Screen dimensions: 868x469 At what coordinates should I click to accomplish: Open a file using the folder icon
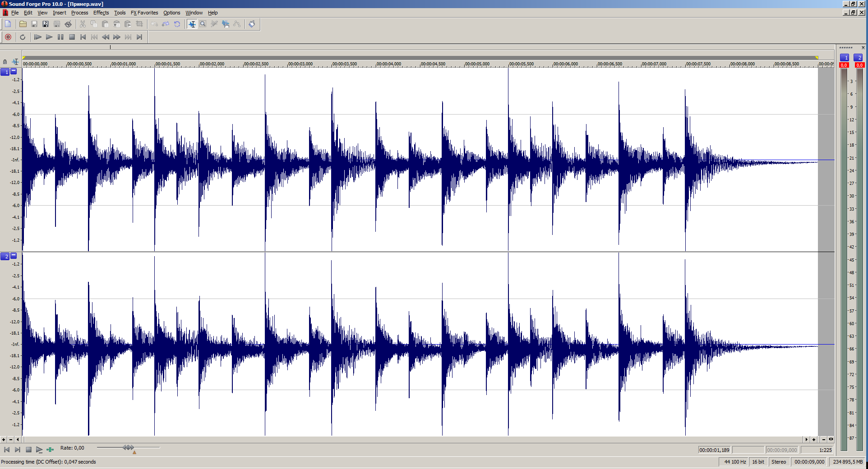(23, 24)
